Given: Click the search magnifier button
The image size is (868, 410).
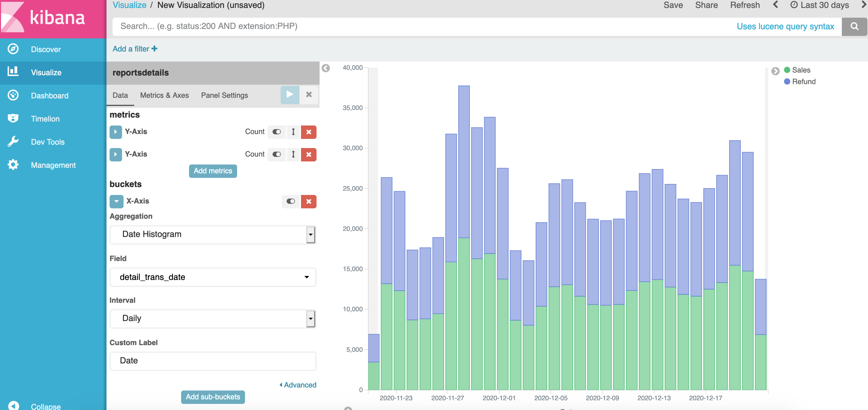Looking at the screenshot, I should pos(854,26).
